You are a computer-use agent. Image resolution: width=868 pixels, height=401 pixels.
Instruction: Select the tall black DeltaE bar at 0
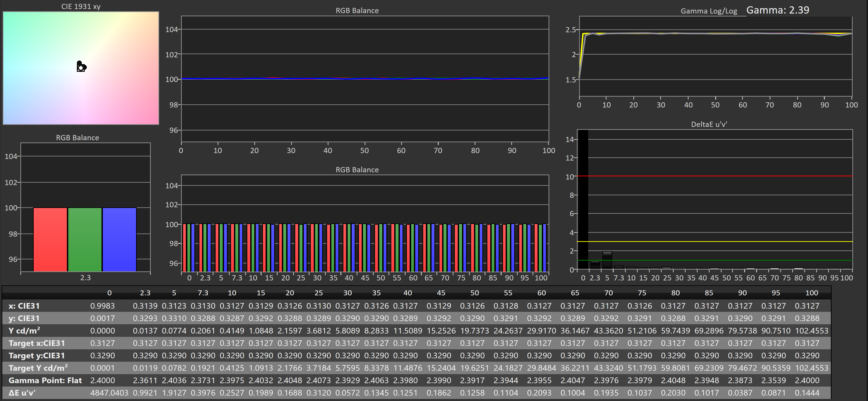583,199
